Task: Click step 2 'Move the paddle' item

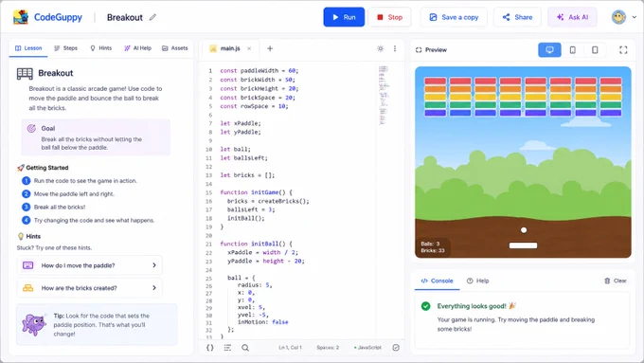Action: coord(68,193)
